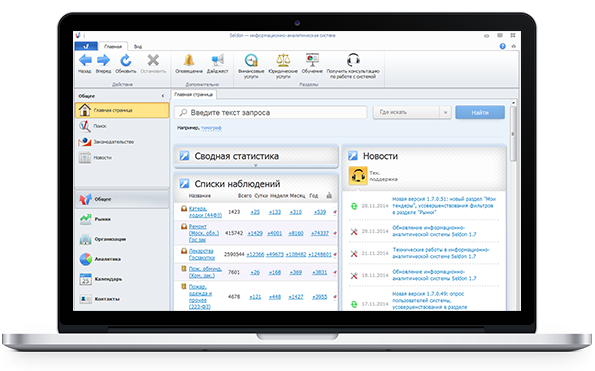
Task: Open Финансовые услуги section icon
Action: (x=251, y=60)
